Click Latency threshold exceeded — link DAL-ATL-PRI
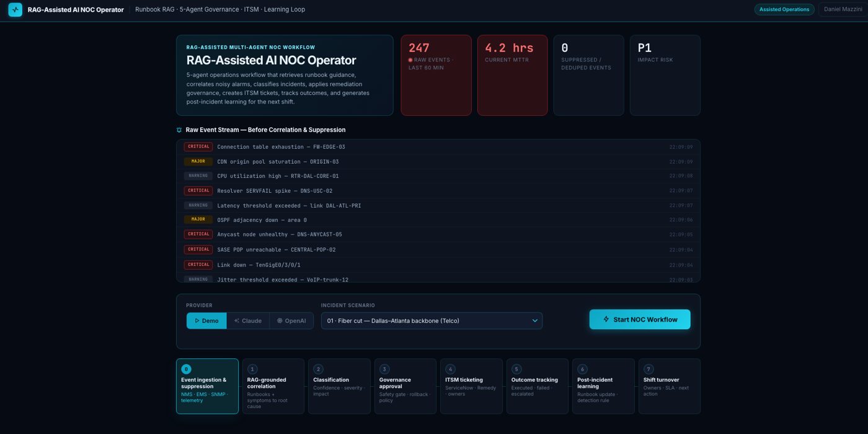 [x=289, y=205]
